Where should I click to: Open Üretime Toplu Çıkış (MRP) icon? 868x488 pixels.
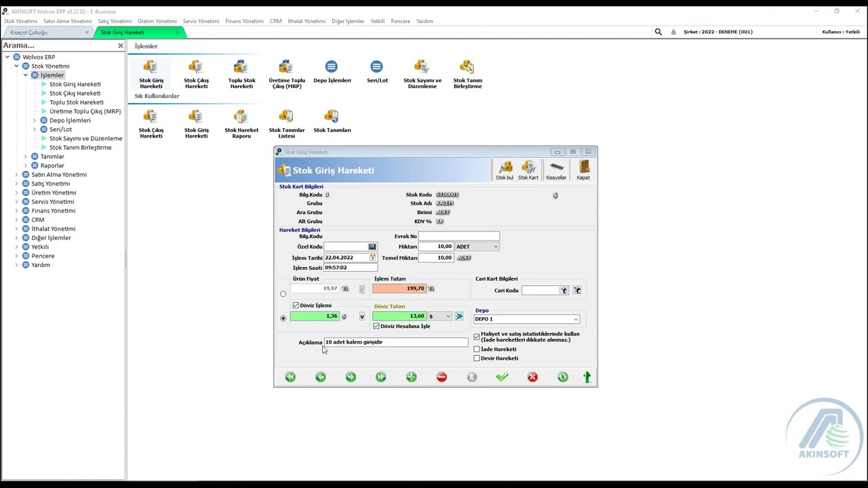coord(286,74)
